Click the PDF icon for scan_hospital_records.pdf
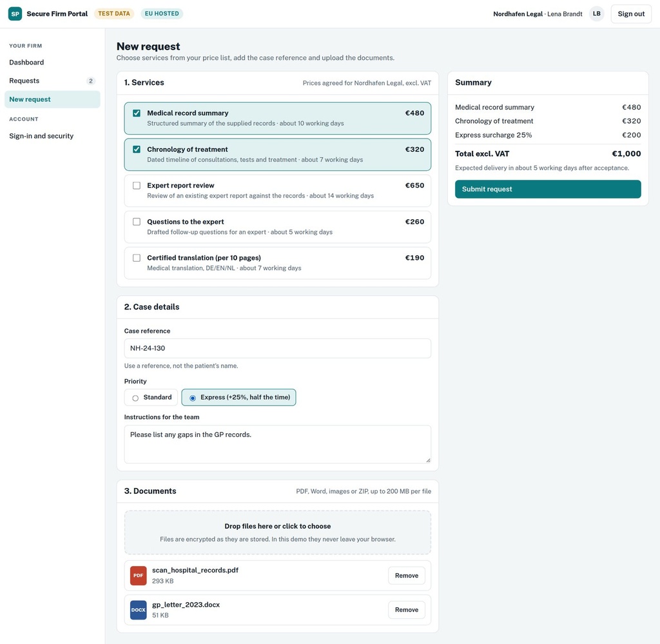This screenshot has width=660, height=644. [x=138, y=576]
